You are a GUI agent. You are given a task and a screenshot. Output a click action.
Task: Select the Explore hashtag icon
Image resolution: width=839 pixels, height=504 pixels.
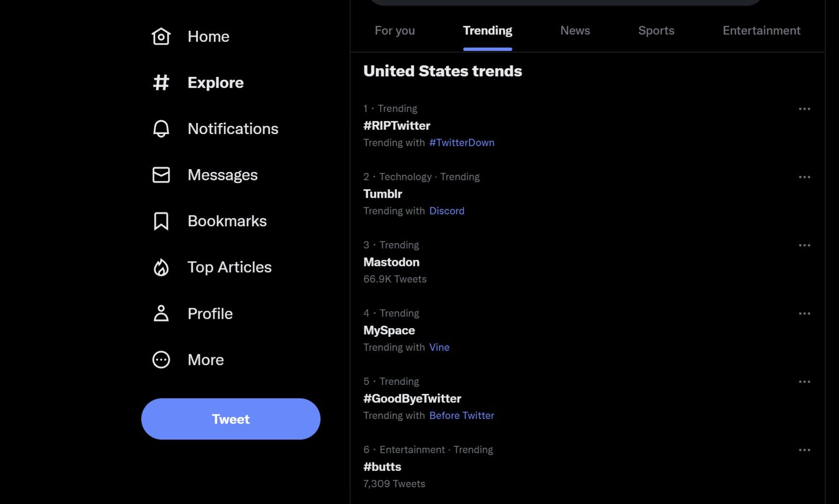click(x=161, y=83)
